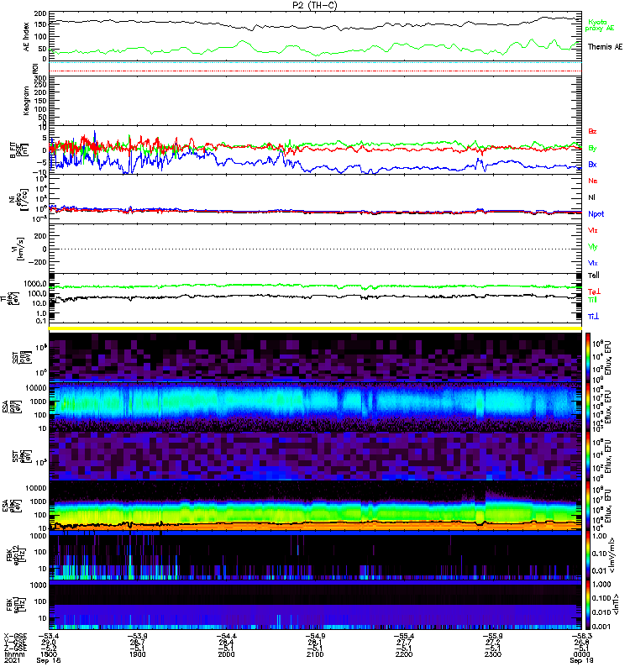Click the "hhmm" row label

click(x=13, y=654)
